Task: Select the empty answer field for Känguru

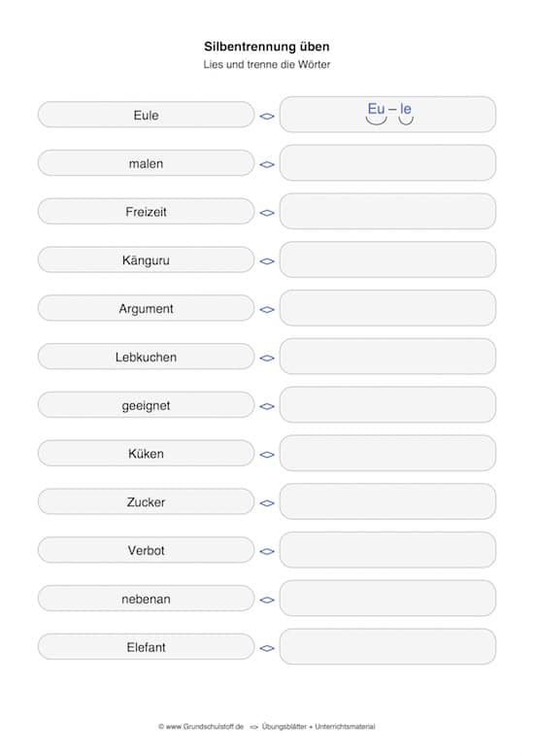Action: click(387, 259)
